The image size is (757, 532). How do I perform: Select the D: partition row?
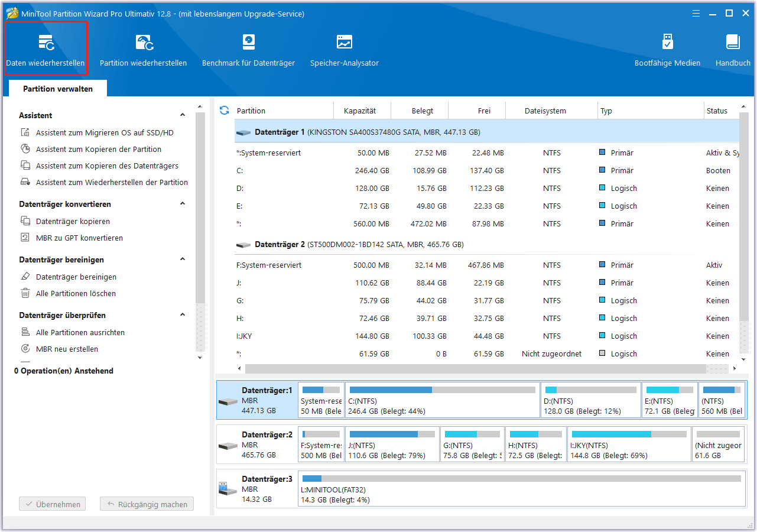click(487, 189)
